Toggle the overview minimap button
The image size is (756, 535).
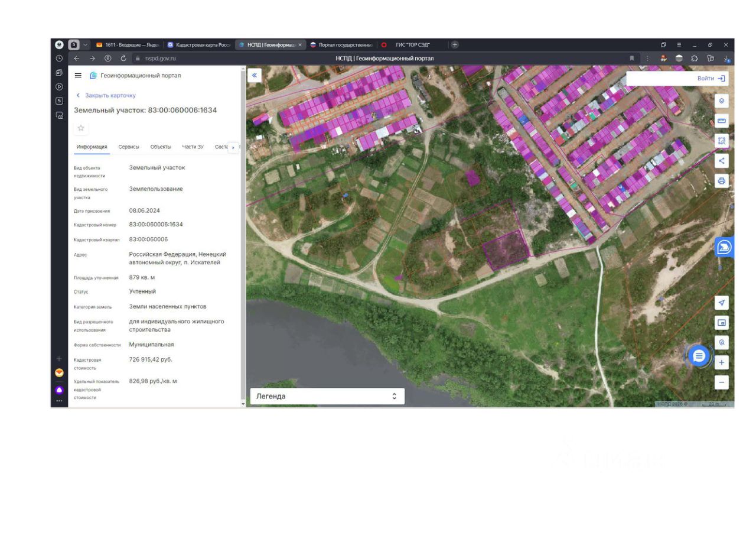coord(721,323)
